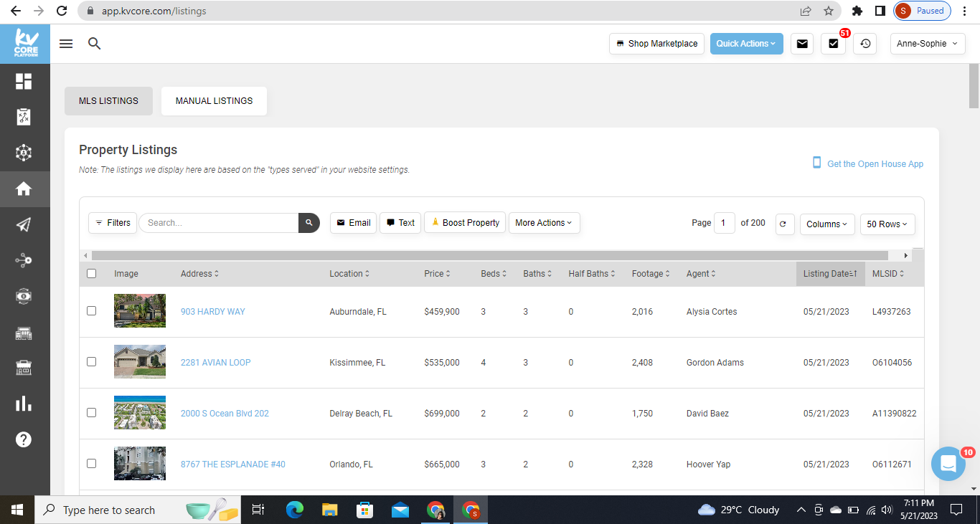
Task: Tick the select-all checkbox in table header
Action: 91,273
